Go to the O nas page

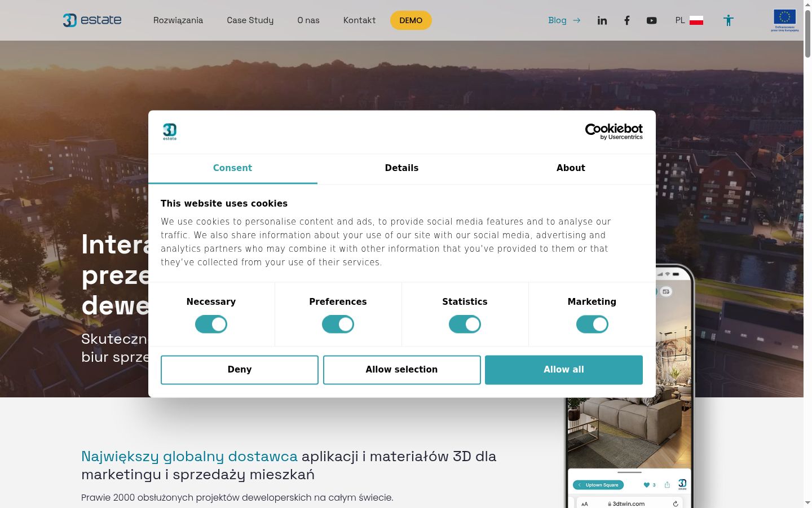click(308, 20)
